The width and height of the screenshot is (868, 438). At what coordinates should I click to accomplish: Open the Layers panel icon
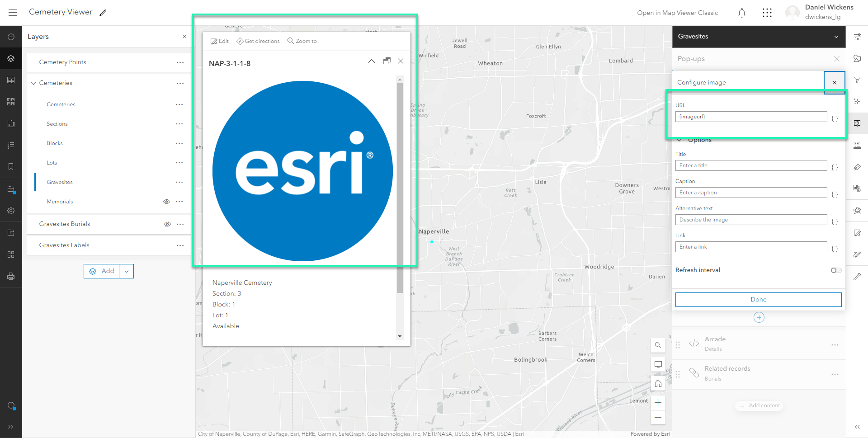pyautogui.click(x=11, y=59)
